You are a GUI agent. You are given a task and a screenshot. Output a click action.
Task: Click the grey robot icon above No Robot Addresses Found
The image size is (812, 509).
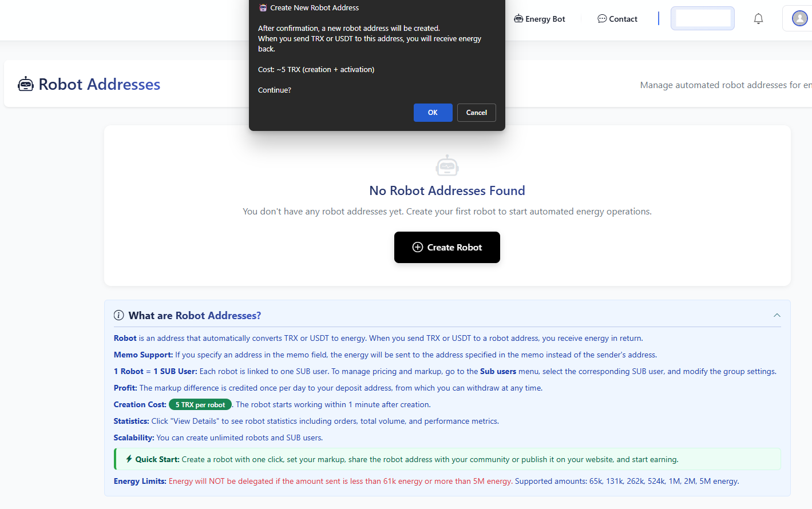pos(447,166)
